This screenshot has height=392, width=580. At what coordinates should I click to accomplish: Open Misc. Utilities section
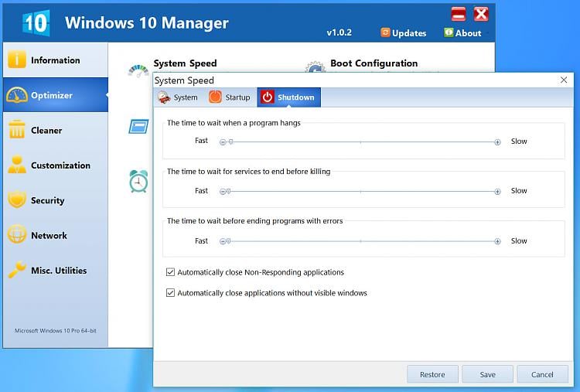tap(56, 271)
